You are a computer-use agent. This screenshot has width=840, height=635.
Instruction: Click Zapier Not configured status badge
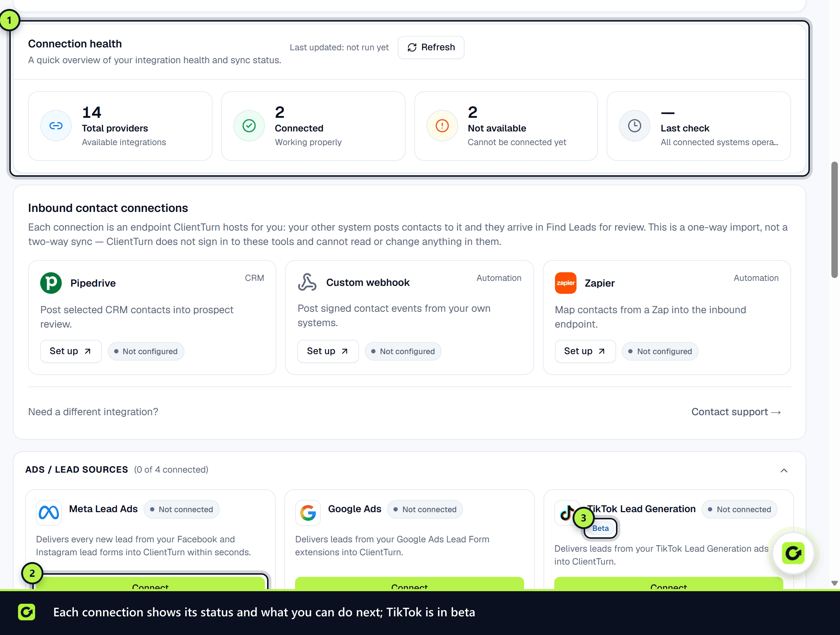coord(660,351)
